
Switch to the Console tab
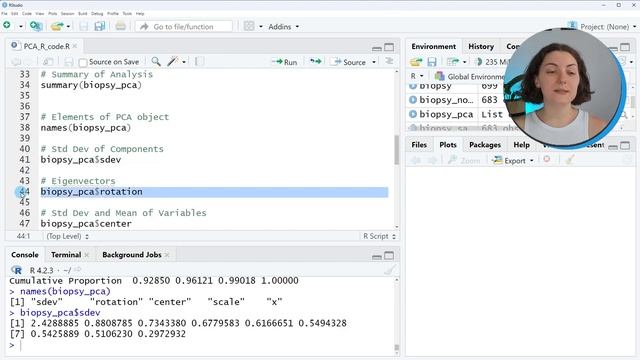(x=25, y=255)
